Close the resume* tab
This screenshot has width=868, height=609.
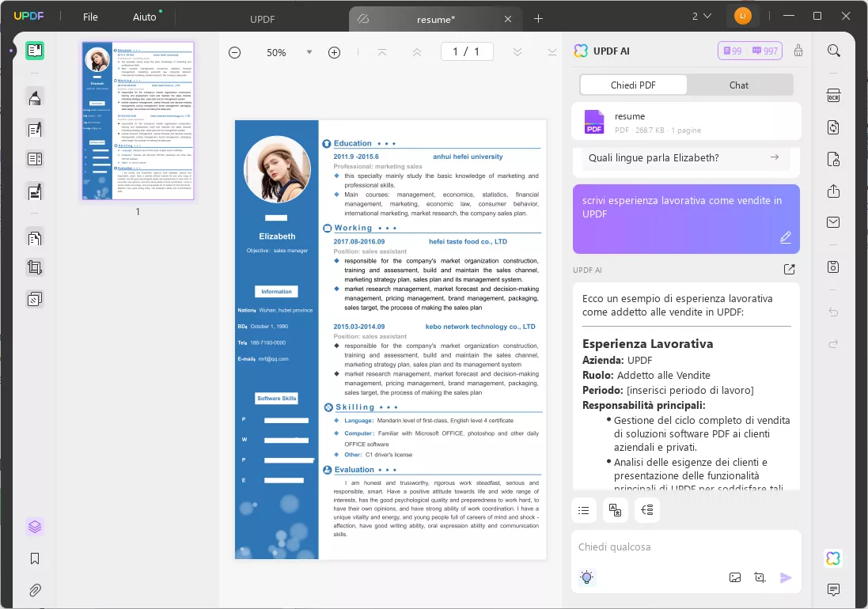click(508, 19)
